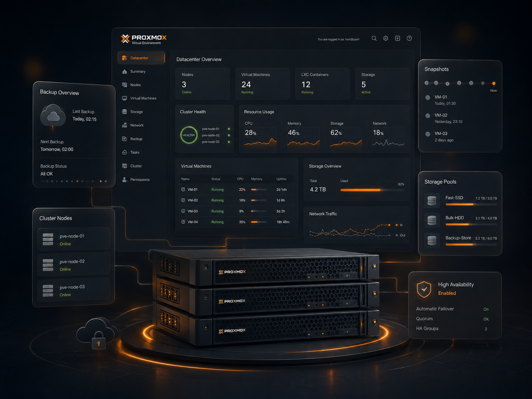
Task: Click 'You are logged in as root@pam' text
Action: [339, 39]
